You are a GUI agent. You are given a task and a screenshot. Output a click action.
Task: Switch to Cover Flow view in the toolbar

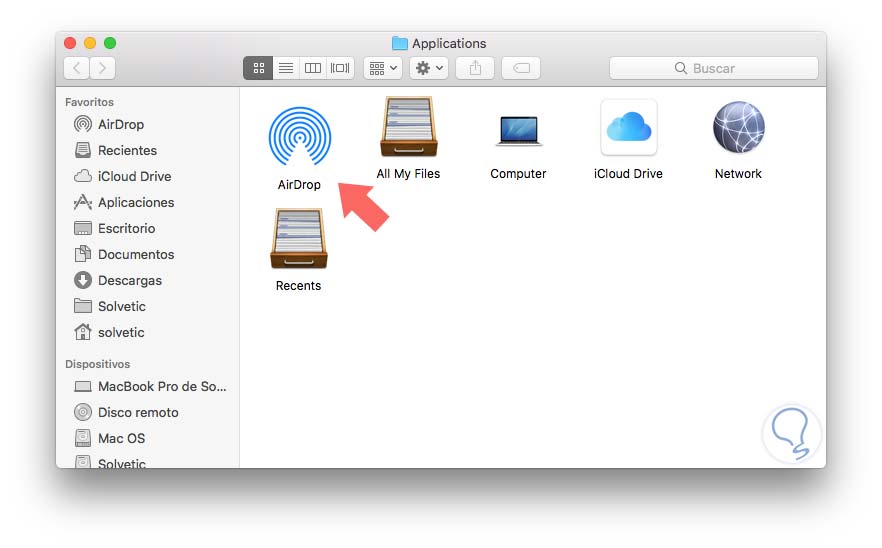[x=340, y=68]
